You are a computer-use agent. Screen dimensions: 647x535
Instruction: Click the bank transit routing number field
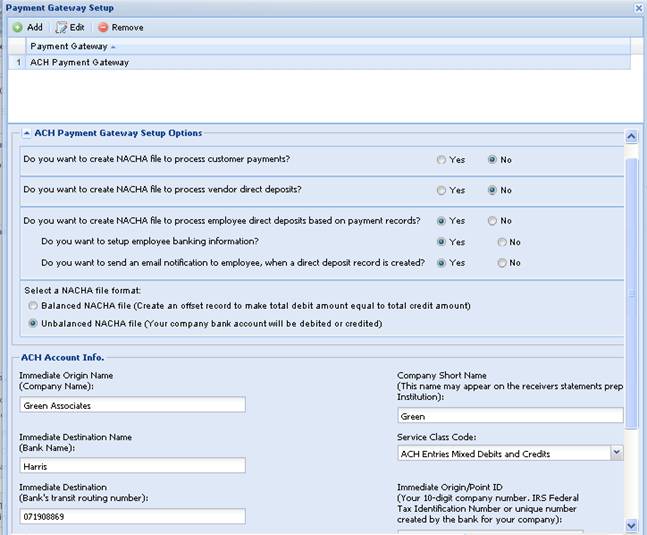(132, 517)
